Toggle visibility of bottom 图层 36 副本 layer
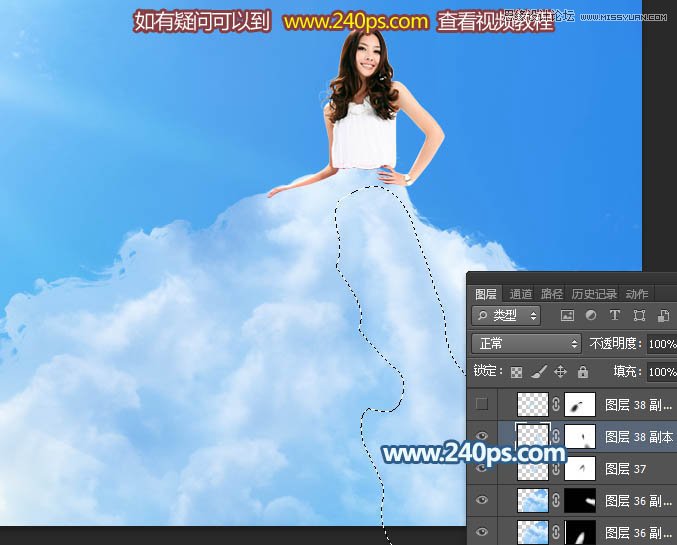The width and height of the screenshot is (677, 545). [x=482, y=532]
